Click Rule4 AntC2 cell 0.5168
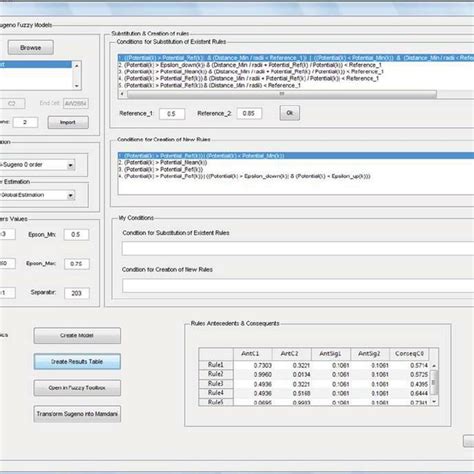 click(x=292, y=393)
